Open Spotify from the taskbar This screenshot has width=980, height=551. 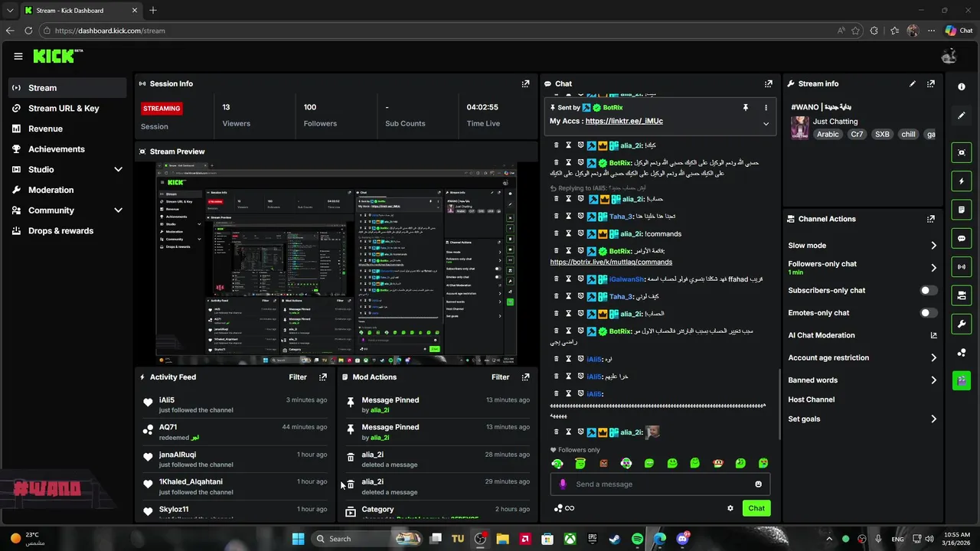pyautogui.click(x=638, y=539)
